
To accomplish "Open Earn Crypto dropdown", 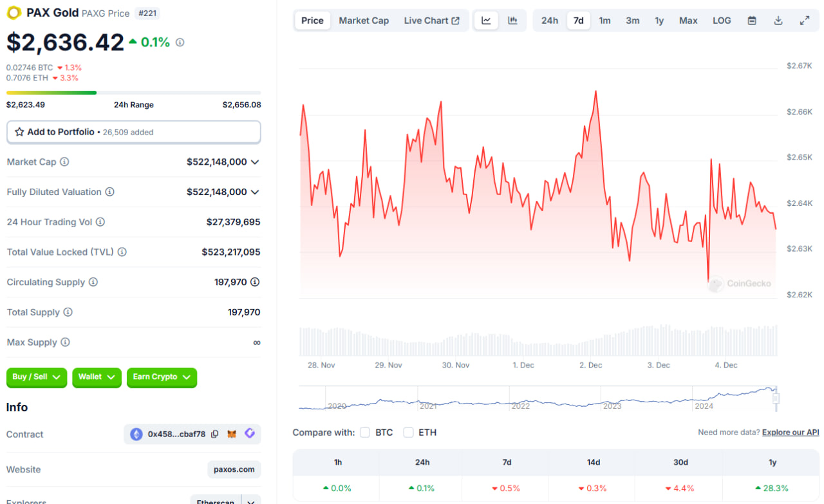I will coord(162,377).
